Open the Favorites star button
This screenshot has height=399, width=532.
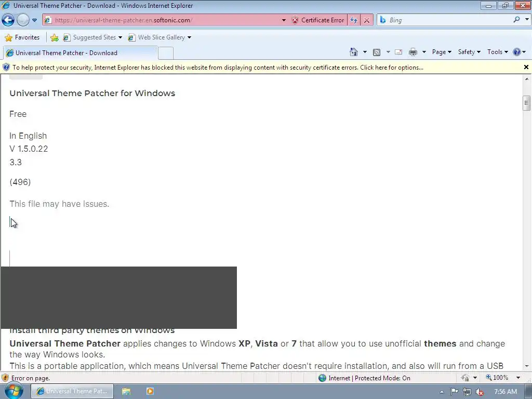coord(22,37)
